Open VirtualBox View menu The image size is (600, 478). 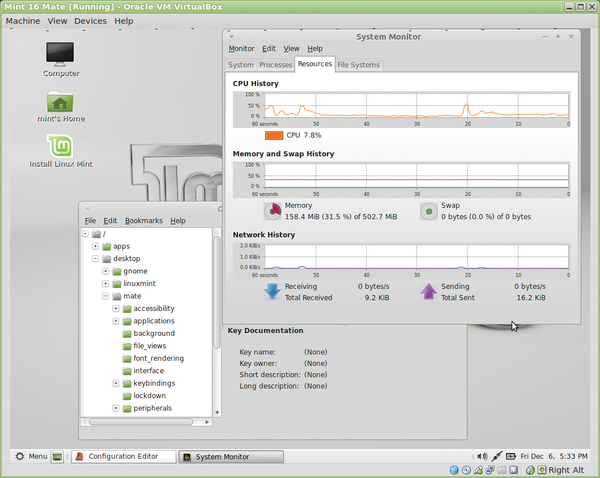tap(57, 21)
